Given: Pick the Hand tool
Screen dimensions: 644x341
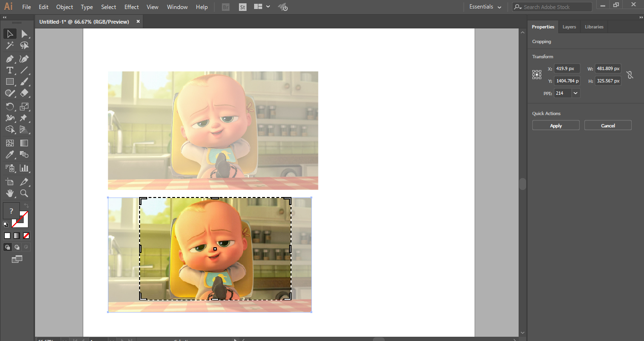Looking at the screenshot, I should [x=9, y=193].
